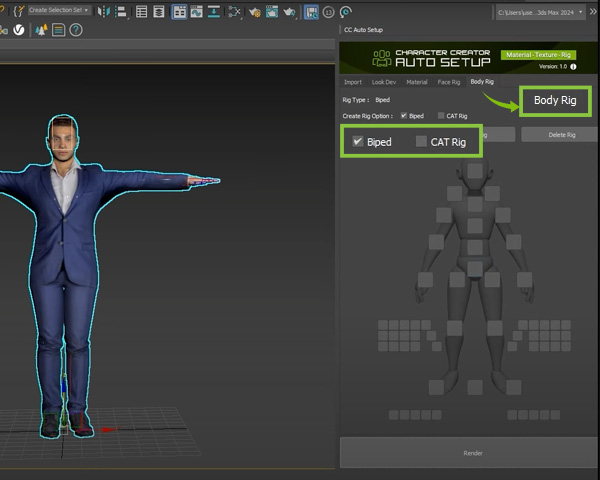This screenshot has width=600, height=480.
Task: Click the info icon beside Version 1.0
Action: click(x=573, y=67)
